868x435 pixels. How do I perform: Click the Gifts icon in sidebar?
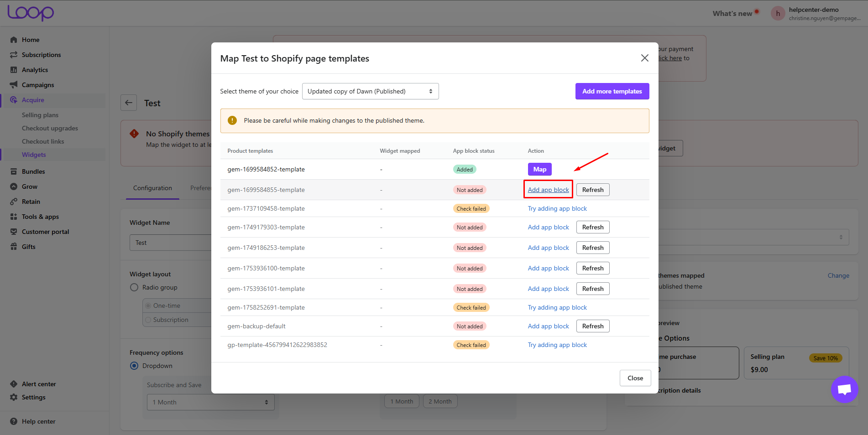(14, 247)
